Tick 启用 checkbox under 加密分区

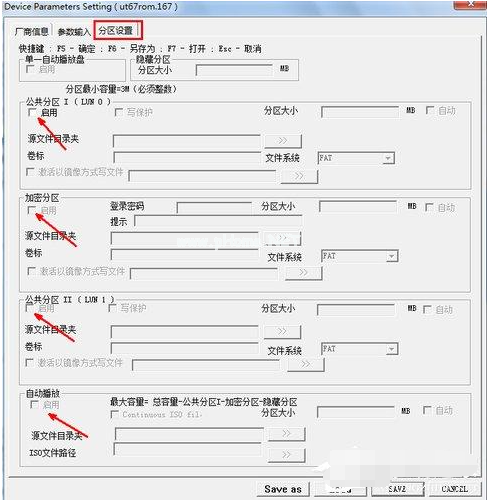[x=31, y=210]
